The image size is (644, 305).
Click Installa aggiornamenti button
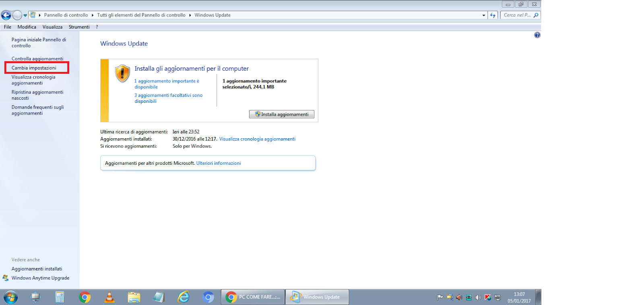[282, 114]
